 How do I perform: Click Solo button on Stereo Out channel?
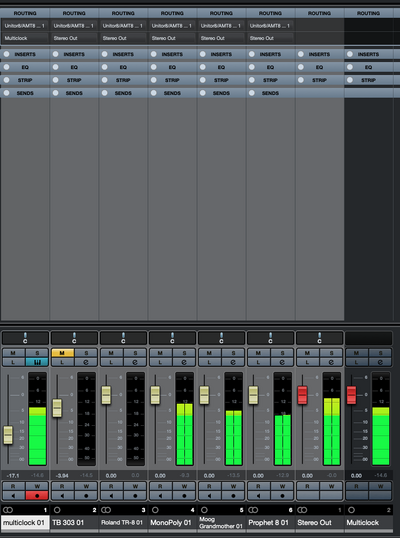pyautogui.click(x=331, y=353)
